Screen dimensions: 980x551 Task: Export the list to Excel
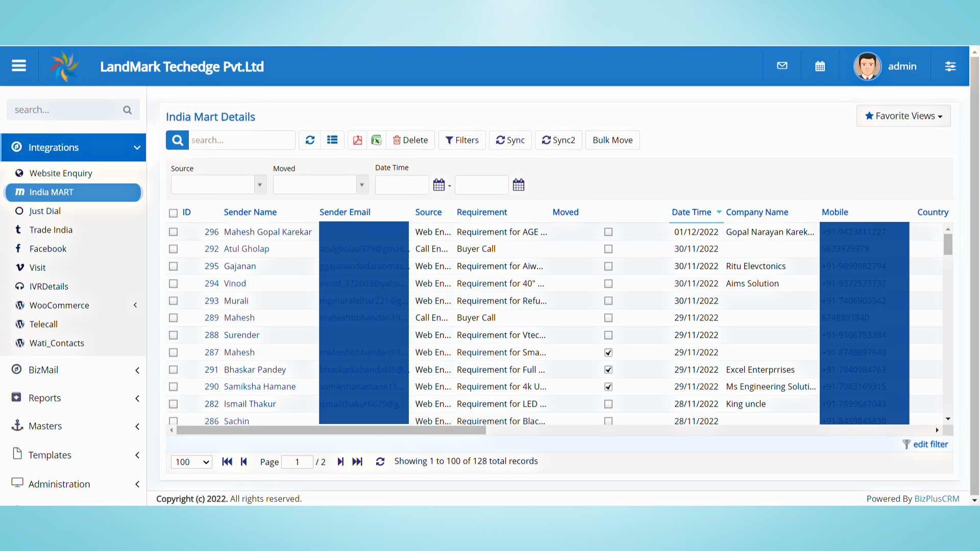[x=377, y=140]
